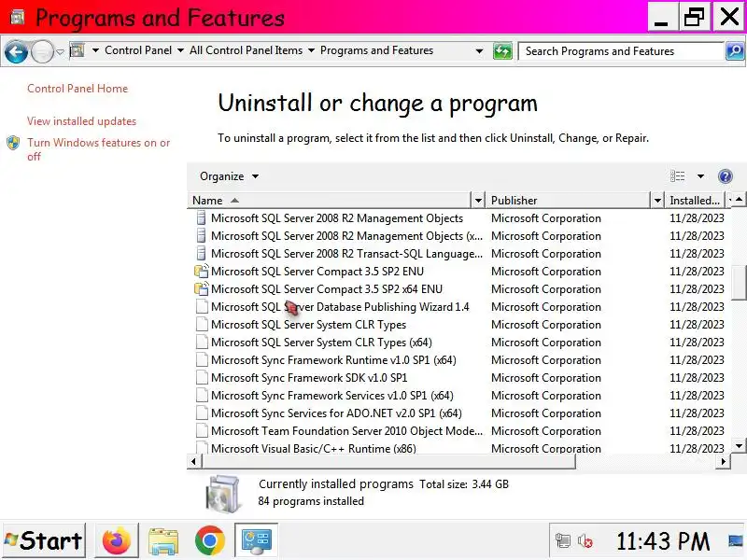Viewport: 747px width, 560px height.
Task: Click the muted volume tray icon
Action: (x=585, y=541)
